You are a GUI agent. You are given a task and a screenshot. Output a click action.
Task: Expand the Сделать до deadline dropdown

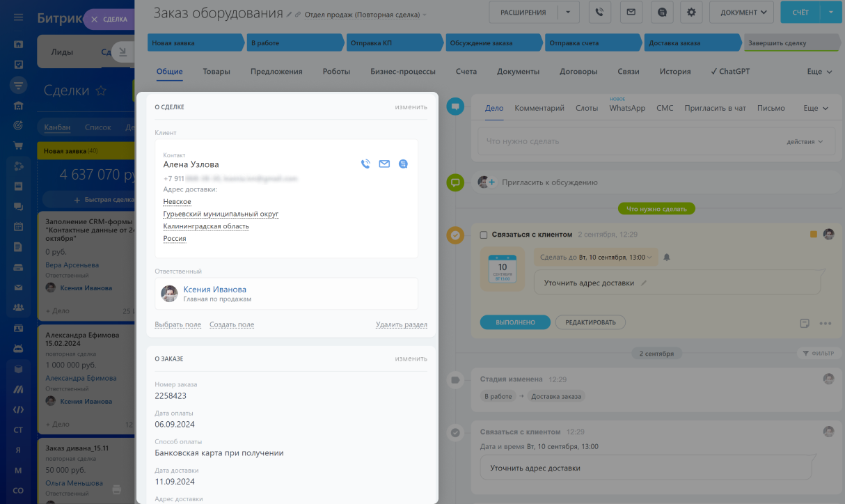point(597,258)
